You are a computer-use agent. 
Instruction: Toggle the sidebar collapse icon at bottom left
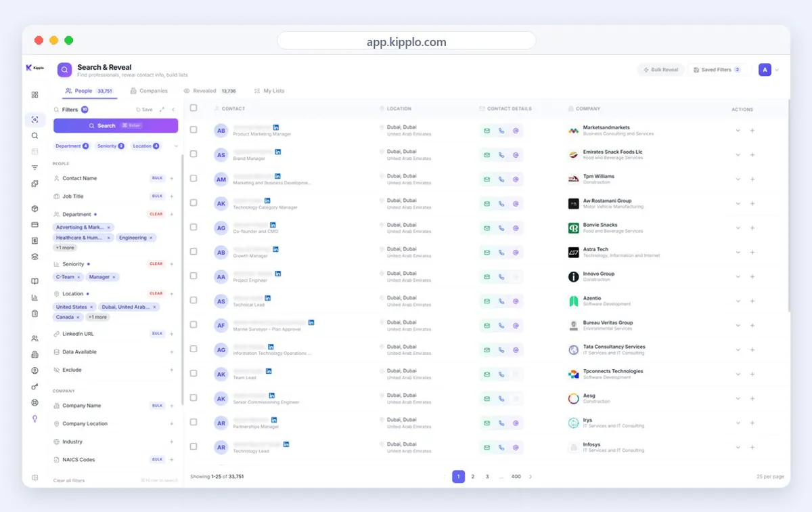(x=35, y=477)
